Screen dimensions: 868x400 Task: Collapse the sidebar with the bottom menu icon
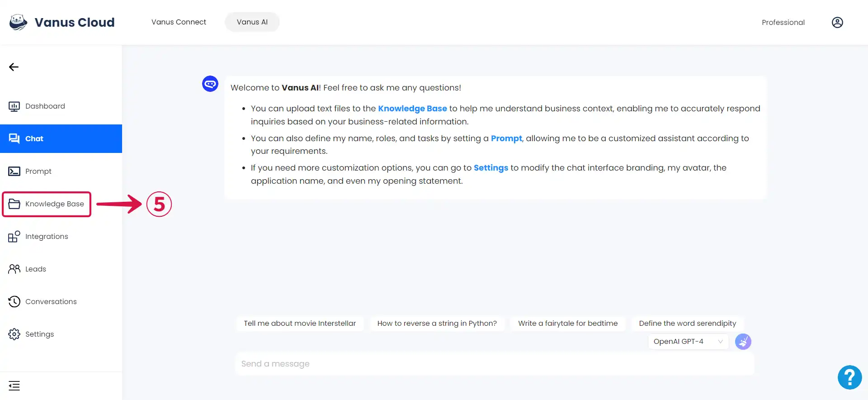tap(14, 386)
